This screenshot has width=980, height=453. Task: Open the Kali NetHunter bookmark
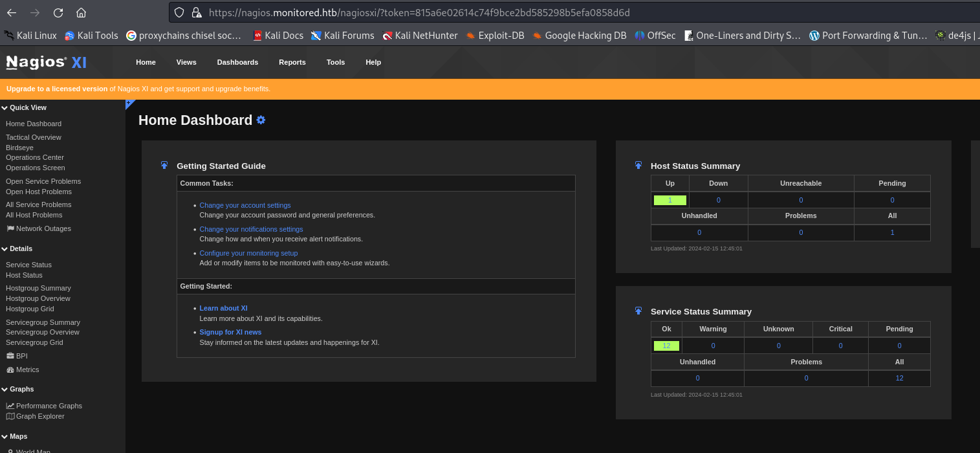coord(420,36)
